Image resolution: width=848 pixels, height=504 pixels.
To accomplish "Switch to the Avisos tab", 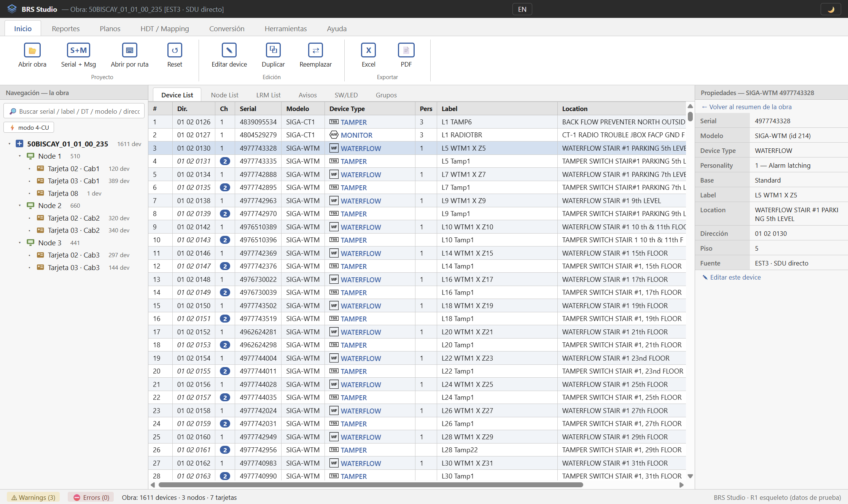I will point(307,95).
